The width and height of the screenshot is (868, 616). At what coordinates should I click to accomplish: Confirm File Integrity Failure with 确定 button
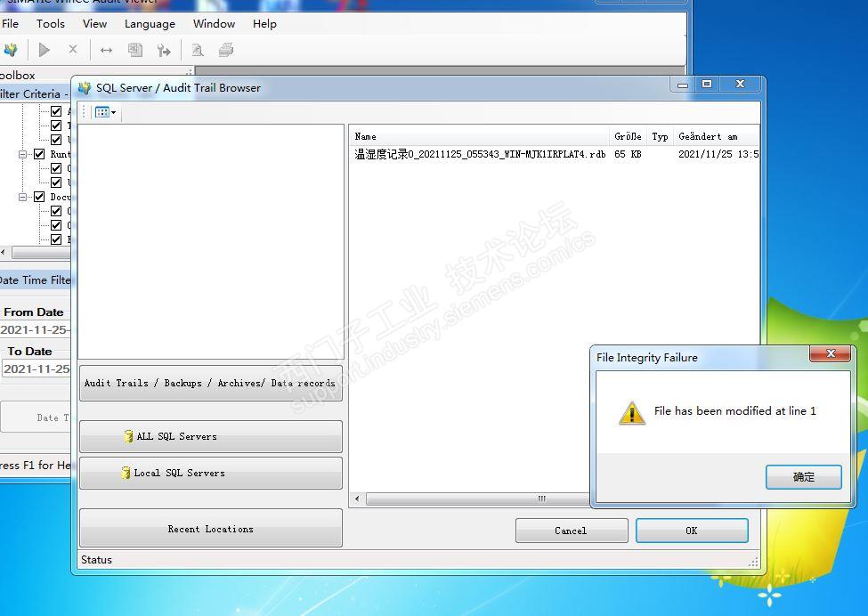(x=804, y=476)
